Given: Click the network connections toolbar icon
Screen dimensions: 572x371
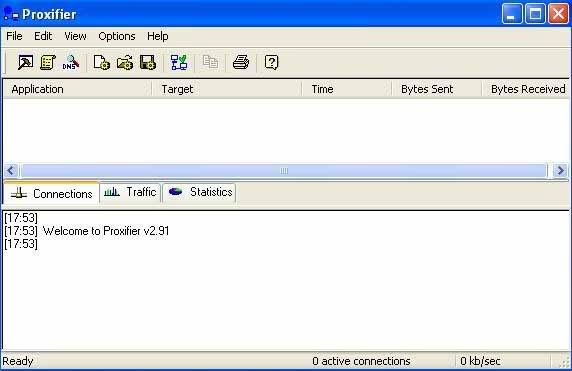Looking at the screenshot, I should [179, 62].
